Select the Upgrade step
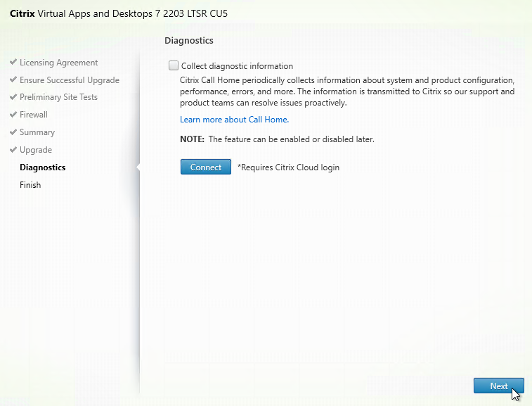532x406 pixels. [36, 150]
